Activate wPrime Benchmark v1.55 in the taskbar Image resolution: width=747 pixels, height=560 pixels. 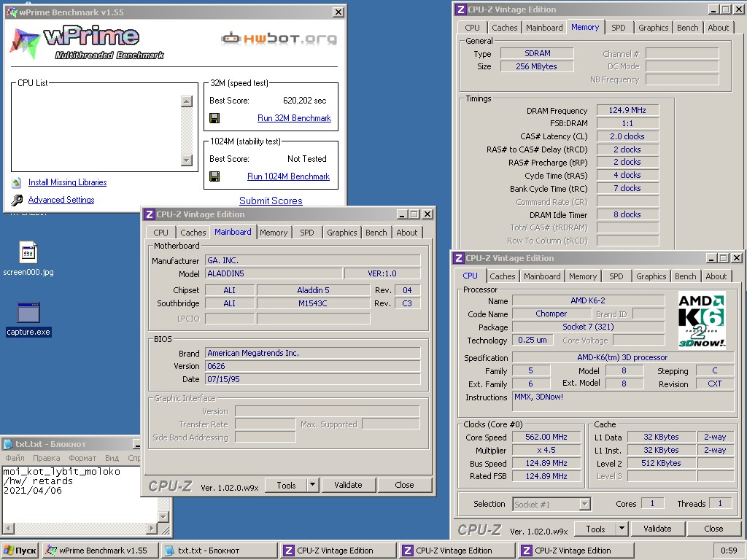(99, 551)
